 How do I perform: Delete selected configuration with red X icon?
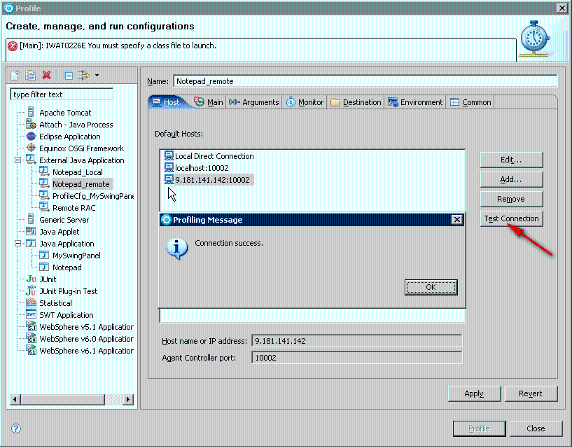(46, 75)
